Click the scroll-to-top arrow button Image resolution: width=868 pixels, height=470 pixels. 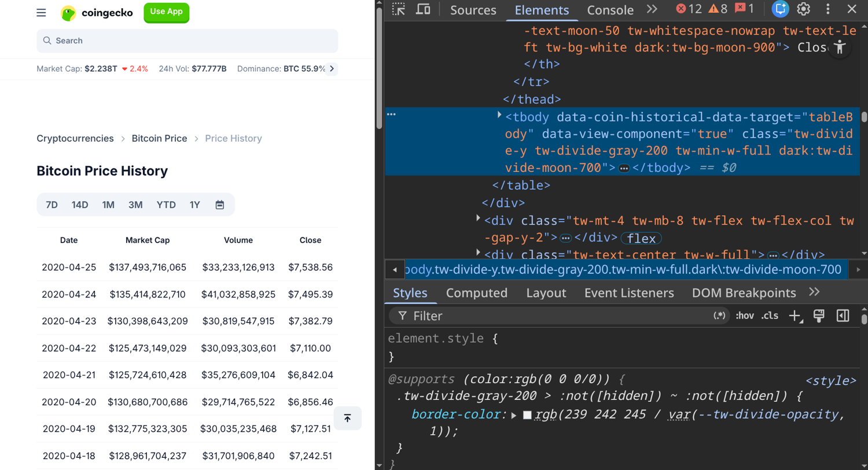click(x=348, y=418)
